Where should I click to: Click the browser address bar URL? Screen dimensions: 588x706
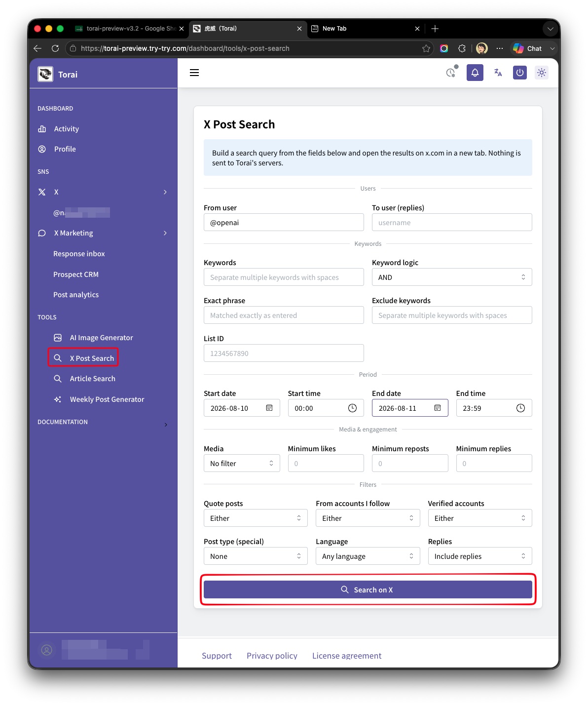pos(185,48)
